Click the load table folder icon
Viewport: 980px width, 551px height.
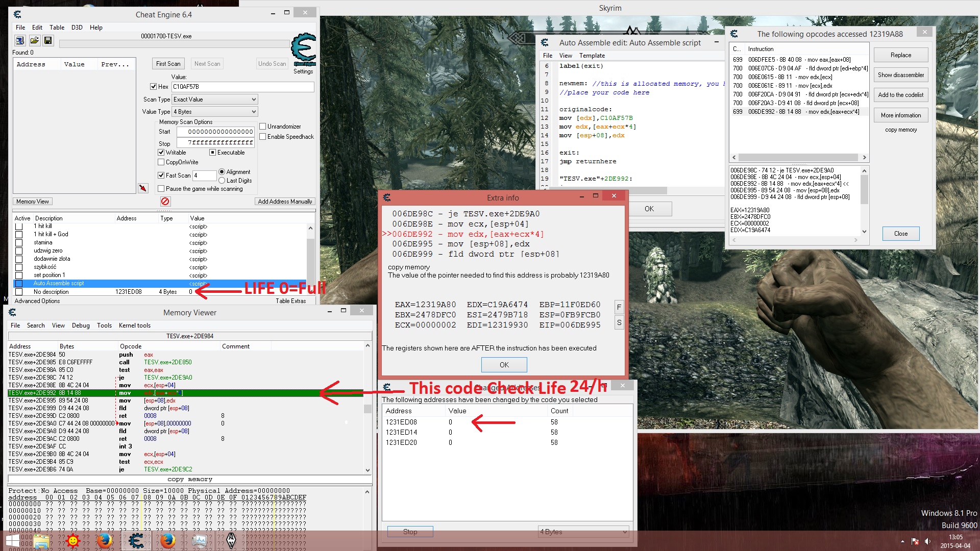tap(34, 40)
